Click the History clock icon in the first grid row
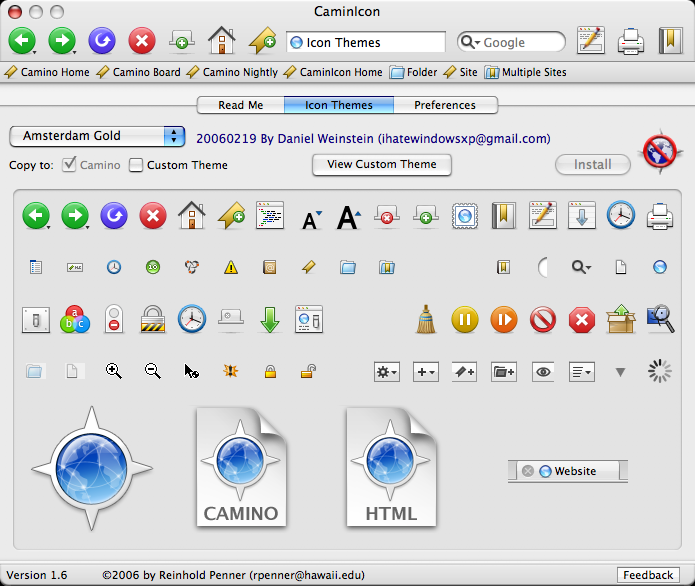The width and height of the screenshot is (695, 586). [621, 215]
